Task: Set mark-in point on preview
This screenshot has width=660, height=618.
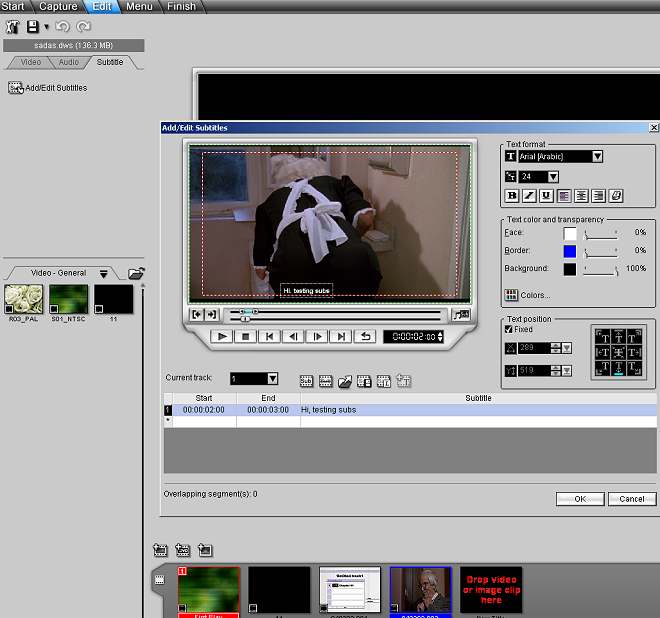Action: point(197,314)
